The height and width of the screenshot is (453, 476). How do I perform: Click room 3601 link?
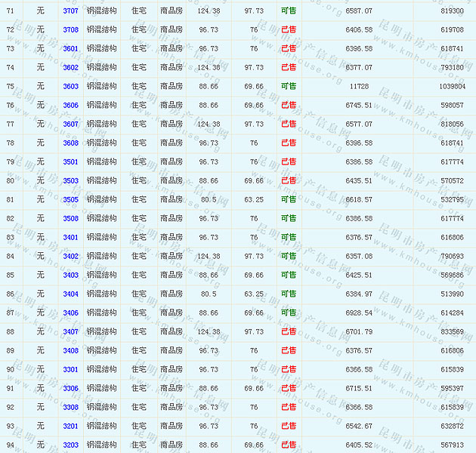70,49
